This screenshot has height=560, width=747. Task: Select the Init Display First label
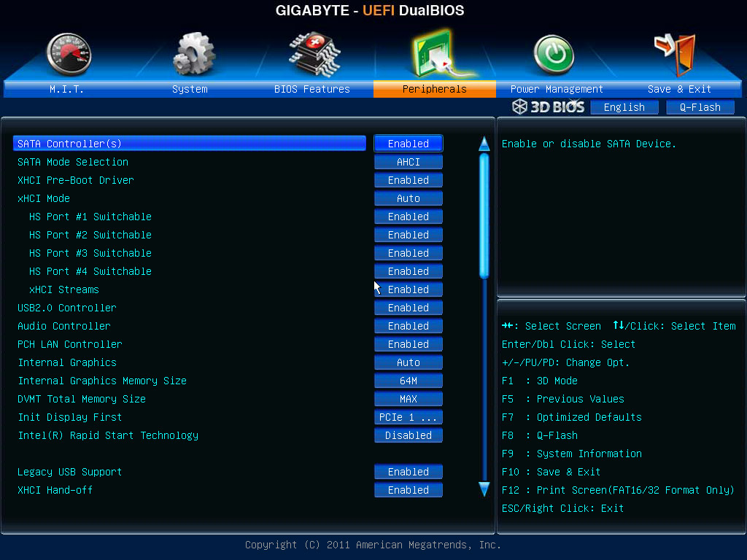[70, 417]
